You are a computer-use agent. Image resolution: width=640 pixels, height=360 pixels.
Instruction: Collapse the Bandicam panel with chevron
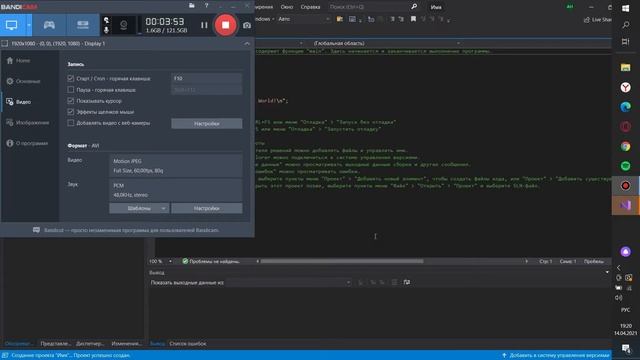coord(247,43)
